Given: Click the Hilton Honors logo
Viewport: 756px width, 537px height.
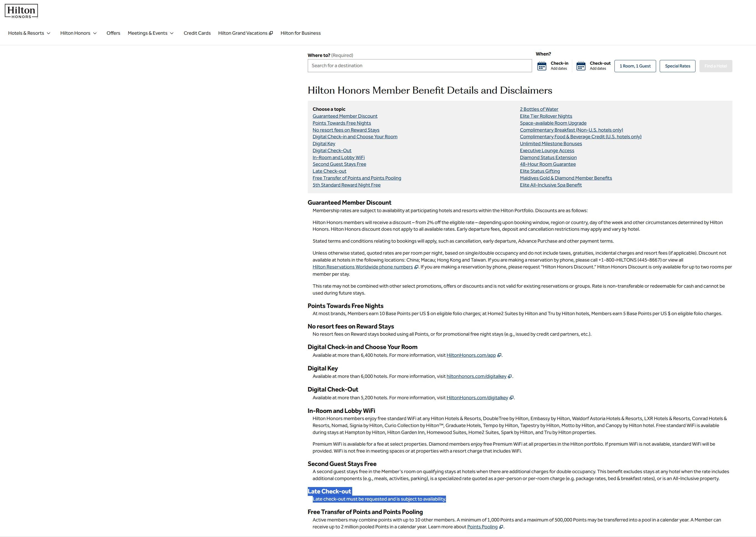Looking at the screenshot, I should [x=21, y=11].
